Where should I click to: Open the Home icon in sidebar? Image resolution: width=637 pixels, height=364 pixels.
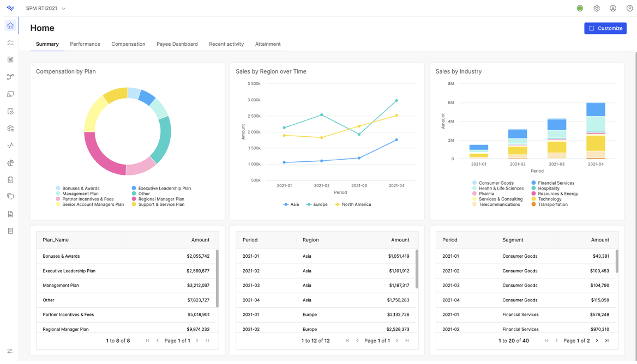10,26
